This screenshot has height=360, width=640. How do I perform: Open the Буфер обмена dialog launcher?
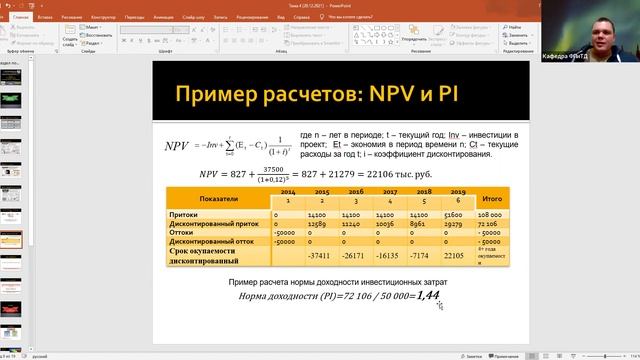pos(56,51)
